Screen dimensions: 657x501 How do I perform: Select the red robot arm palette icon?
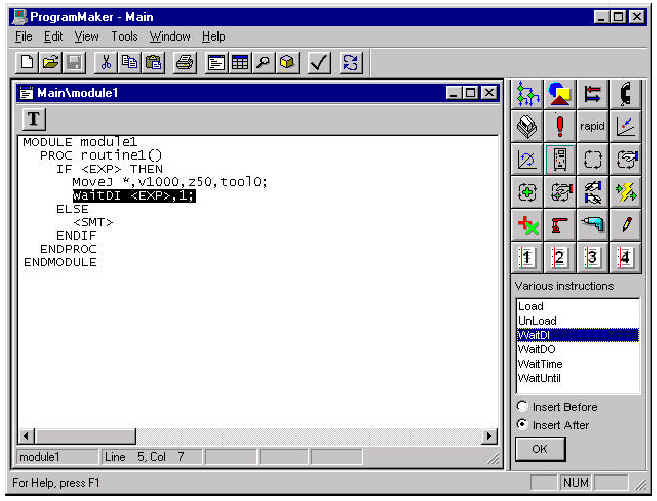(560, 225)
